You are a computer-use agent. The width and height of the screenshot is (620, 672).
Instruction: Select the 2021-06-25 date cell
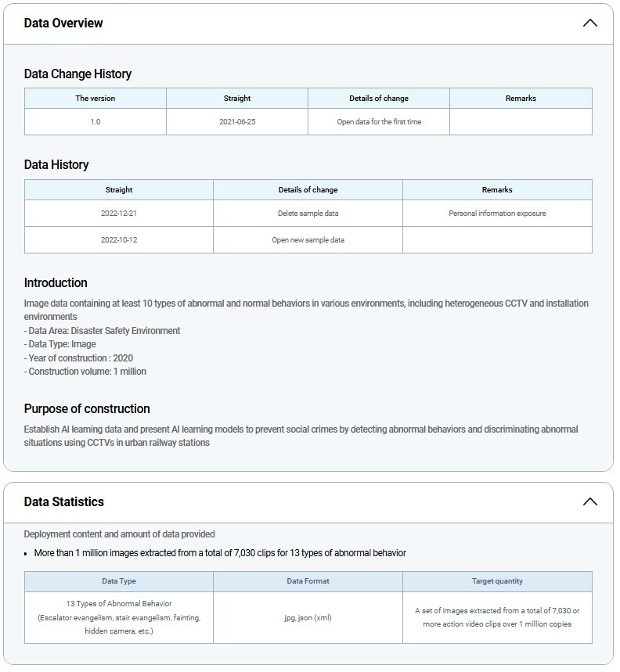[236, 122]
